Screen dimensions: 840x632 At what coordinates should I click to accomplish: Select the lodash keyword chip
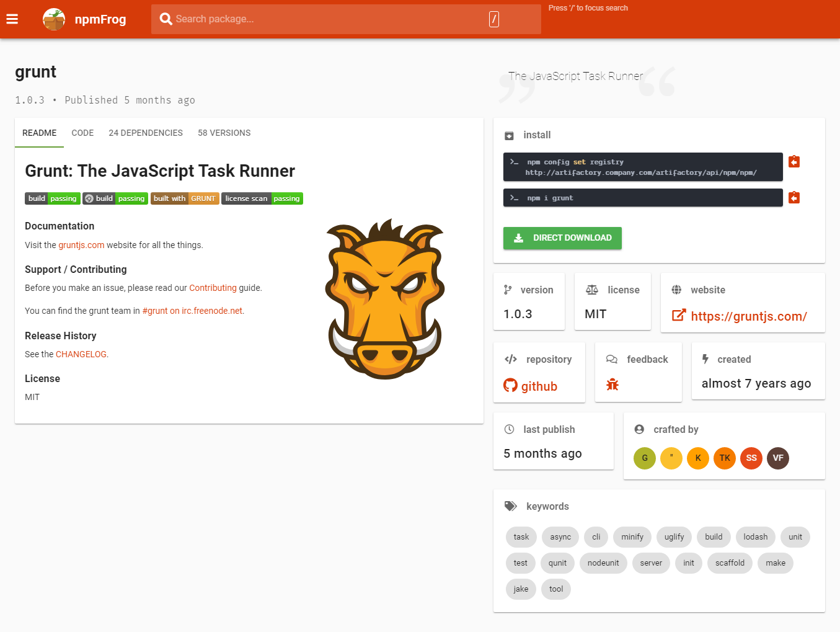click(x=756, y=537)
